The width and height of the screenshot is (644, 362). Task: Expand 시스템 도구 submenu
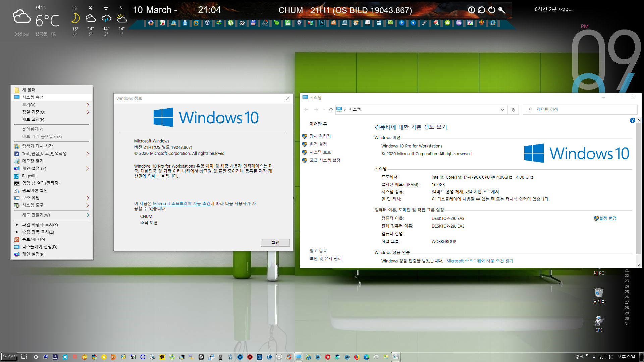point(52,205)
